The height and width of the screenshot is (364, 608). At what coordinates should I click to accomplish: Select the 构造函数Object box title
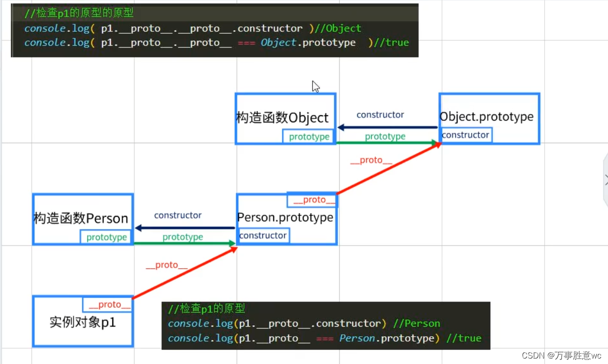(x=282, y=118)
